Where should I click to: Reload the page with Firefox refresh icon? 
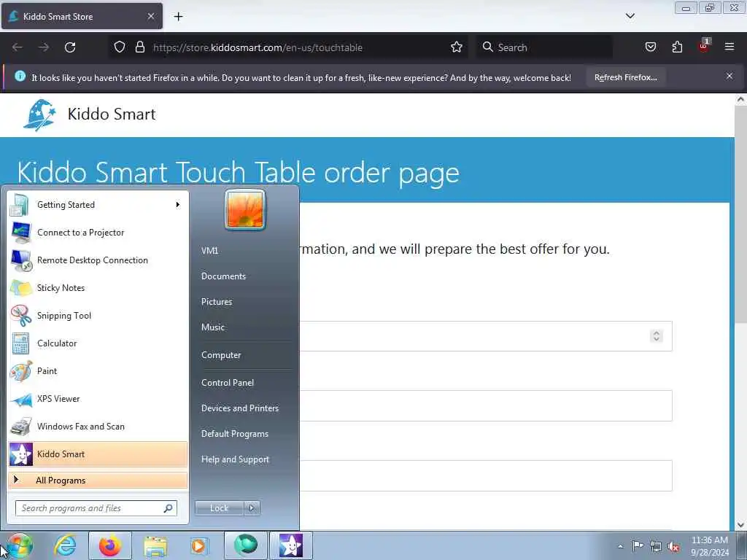[x=70, y=47]
